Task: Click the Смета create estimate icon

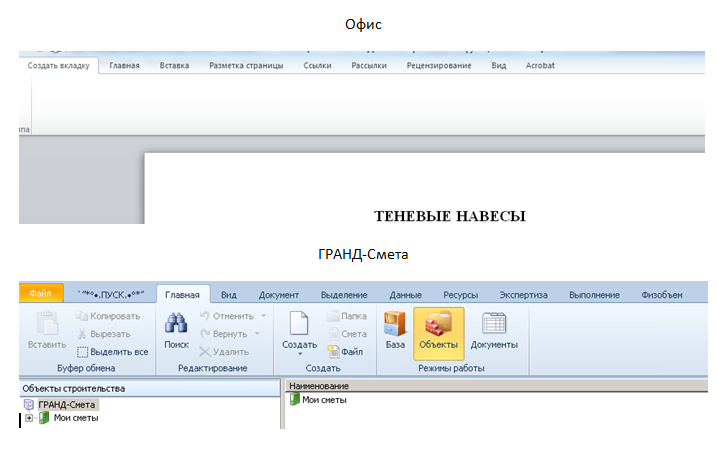Action: 334,334
